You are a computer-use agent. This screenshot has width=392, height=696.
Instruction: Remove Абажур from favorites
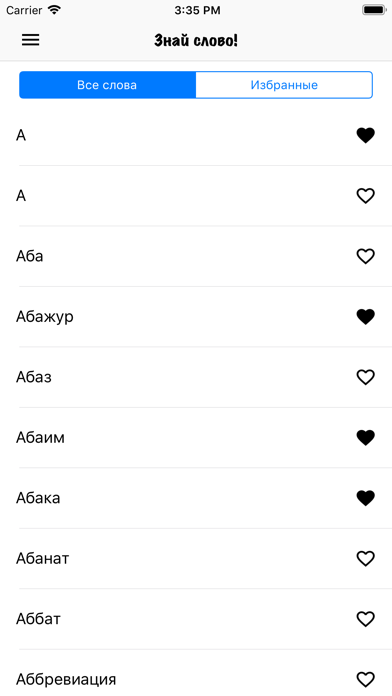pos(365,316)
